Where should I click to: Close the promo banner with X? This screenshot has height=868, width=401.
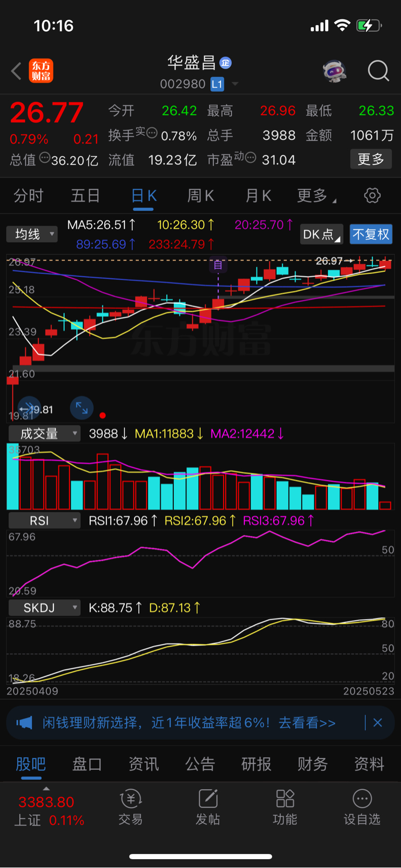[378, 723]
